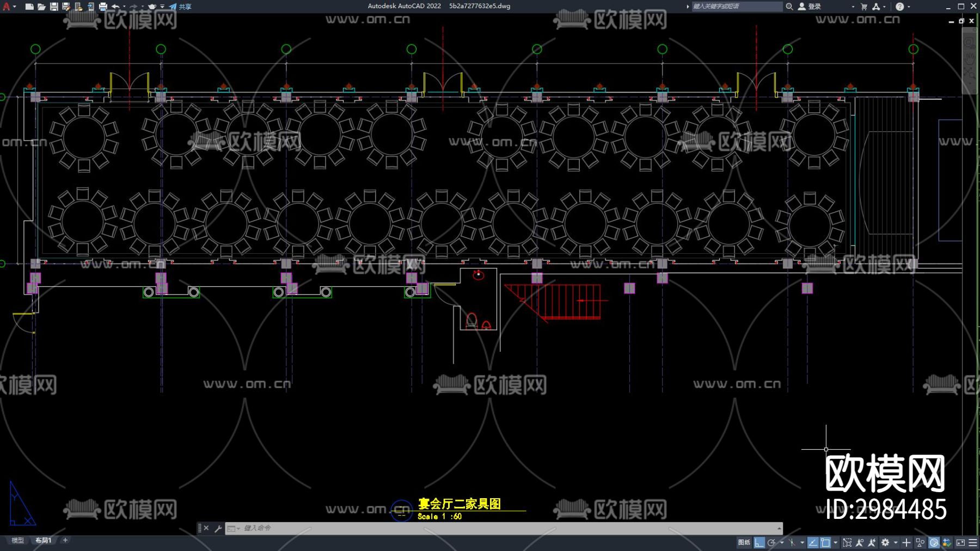The width and height of the screenshot is (980, 551).
Task: Activate Clean Screen in status bar
Action: [x=960, y=542]
